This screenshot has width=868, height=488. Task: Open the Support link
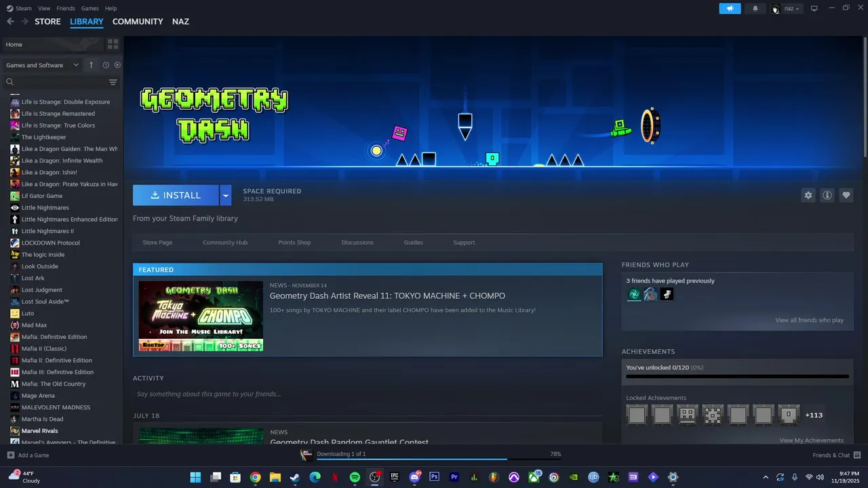pyautogui.click(x=464, y=243)
